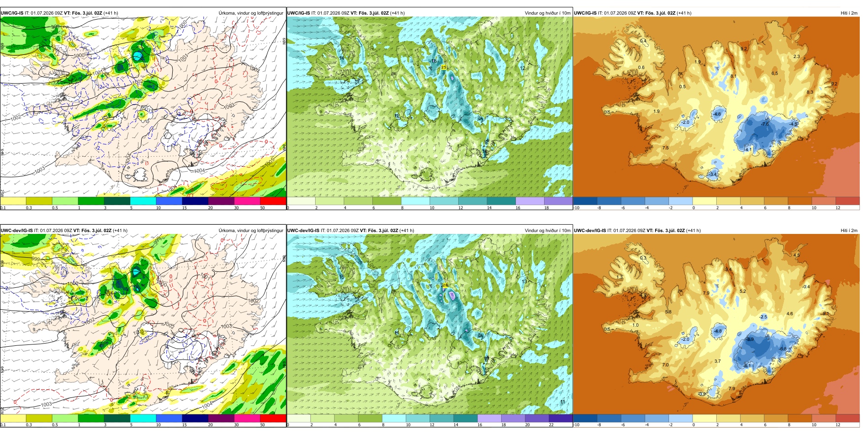The width and height of the screenshot is (868, 434).
Task: Click the 9.4 value on UWC-dev temperature map
Action: point(729,270)
